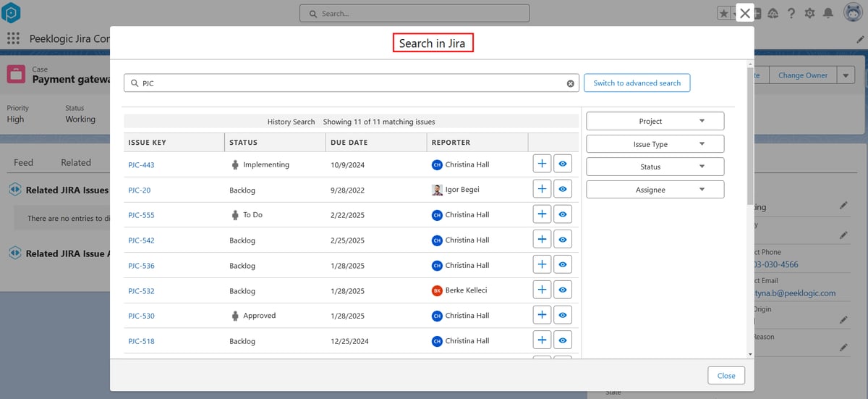Open the Salesforce Help question mark
This screenshot has height=399, width=868.
coord(791,13)
